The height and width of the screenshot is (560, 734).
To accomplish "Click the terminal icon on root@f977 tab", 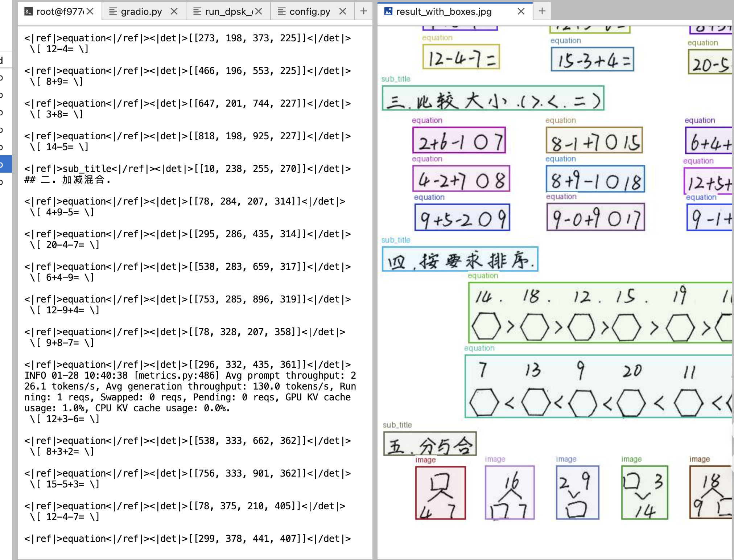I will [28, 12].
